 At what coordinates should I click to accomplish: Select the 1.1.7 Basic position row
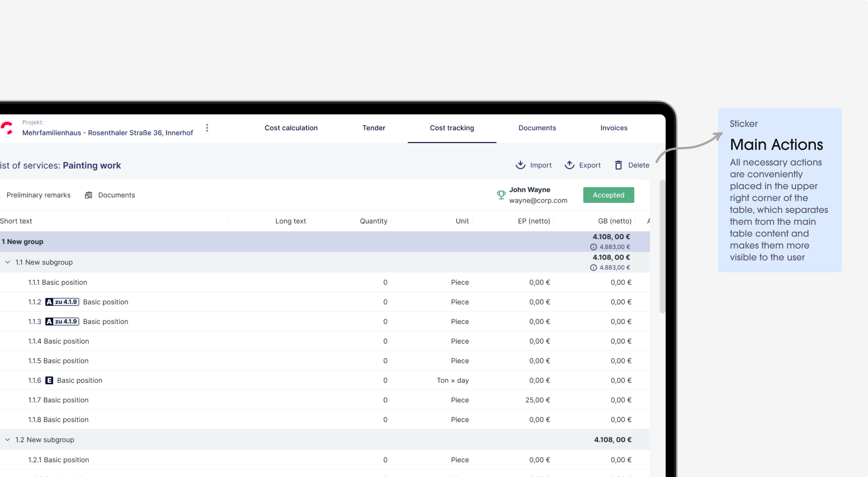click(325, 400)
